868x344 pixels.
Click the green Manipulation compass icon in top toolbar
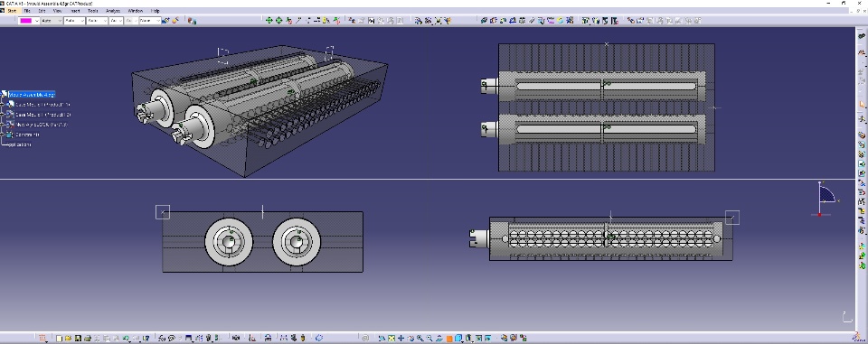[269, 21]
